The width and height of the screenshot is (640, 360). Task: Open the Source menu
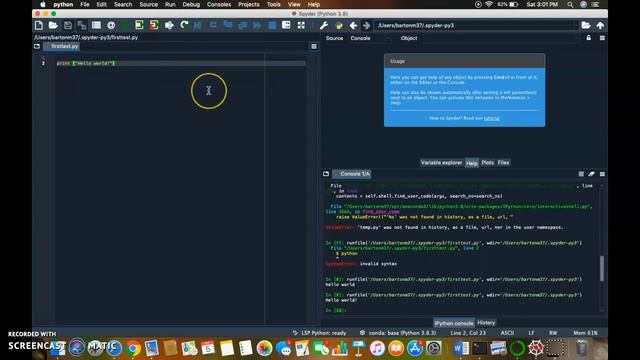149,4
